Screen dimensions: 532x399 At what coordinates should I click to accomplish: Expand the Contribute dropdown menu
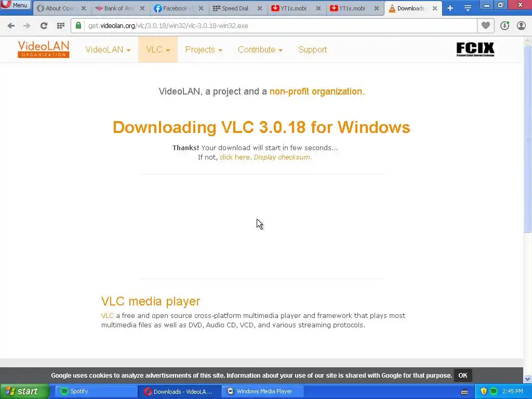(260, 49)
